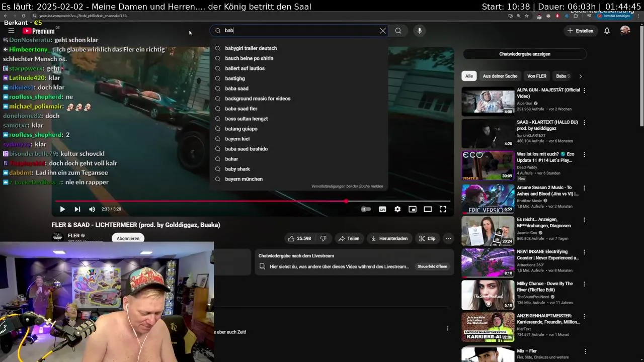This screenshot has height=362, width=644.
Task: Choose suggestion bass sultan hengzt
Action: click(x=246, y=119)
